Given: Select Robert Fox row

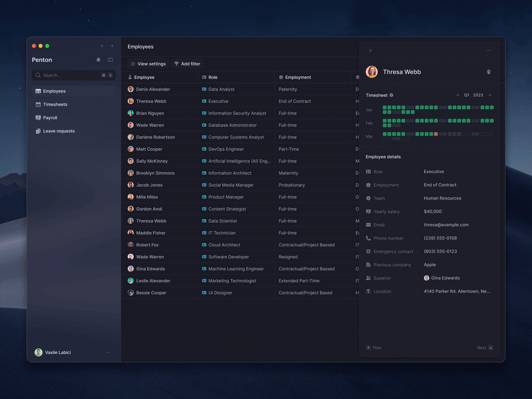Looking at the screenshot, I should pos(240,245).
